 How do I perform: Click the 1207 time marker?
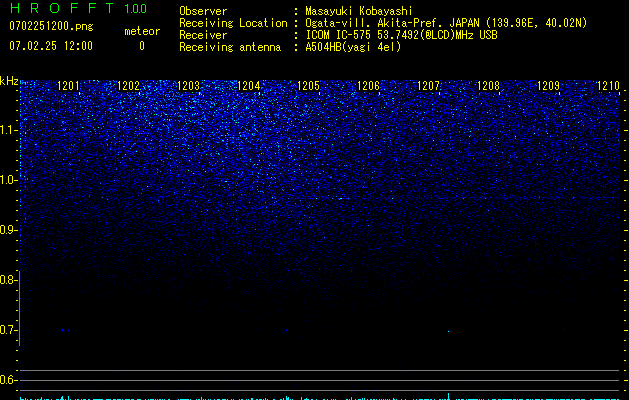pyautogui.click(x=428, y=86)
